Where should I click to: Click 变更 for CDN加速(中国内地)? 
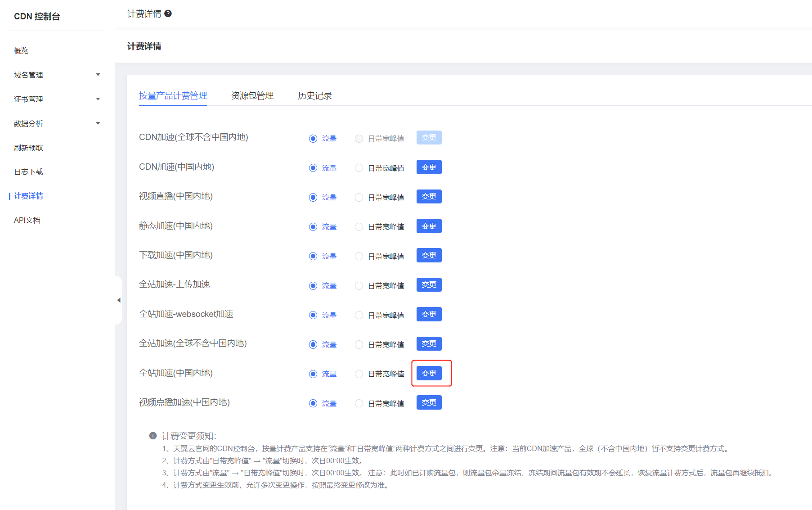point(429,167)
